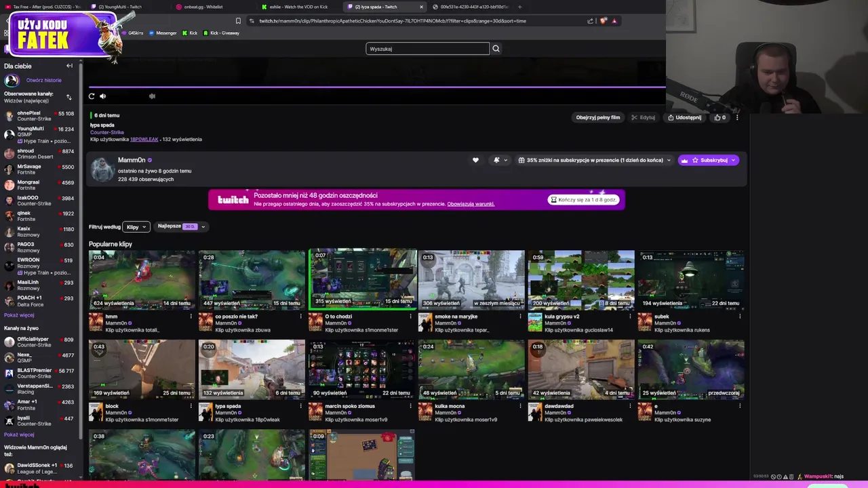Switch to exhiie Watch the VOD Kick tab
Image resolution: width=868 pixels, height=488 pixels.
(x=297, y=7)
